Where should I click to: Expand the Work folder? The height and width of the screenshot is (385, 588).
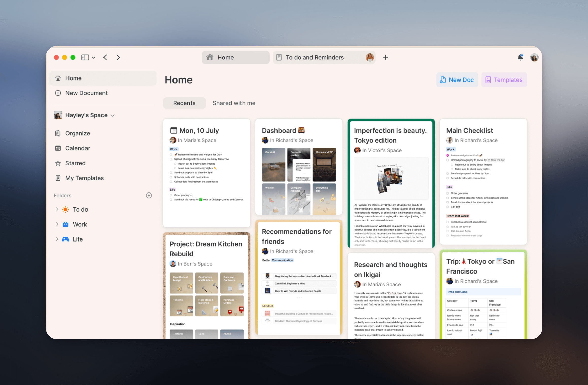click(x=57, y=224)
